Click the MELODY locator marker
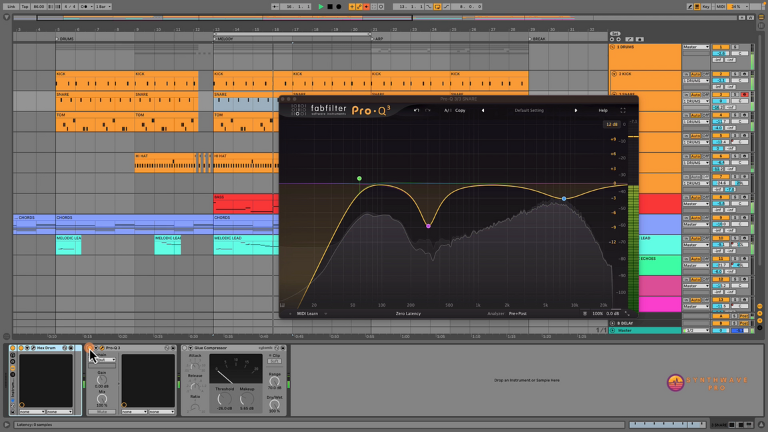This screenshot has height=432, width=768. (224, 39)
